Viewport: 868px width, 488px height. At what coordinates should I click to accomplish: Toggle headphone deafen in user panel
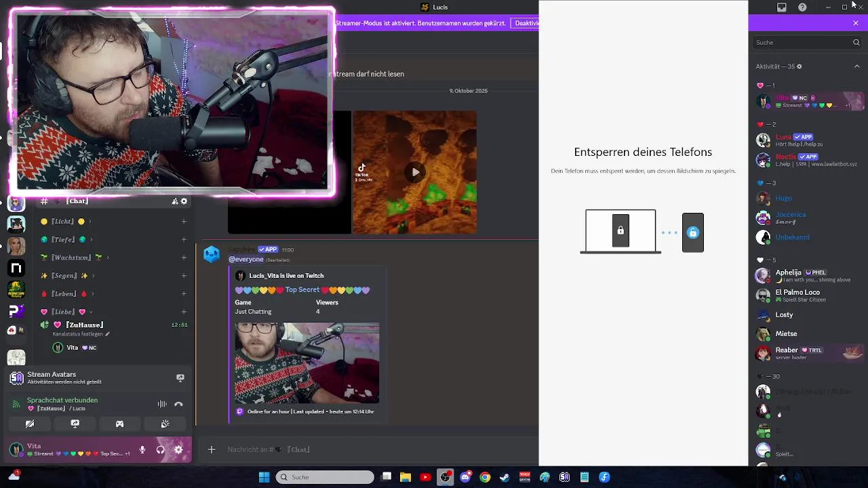click(160, 449)
